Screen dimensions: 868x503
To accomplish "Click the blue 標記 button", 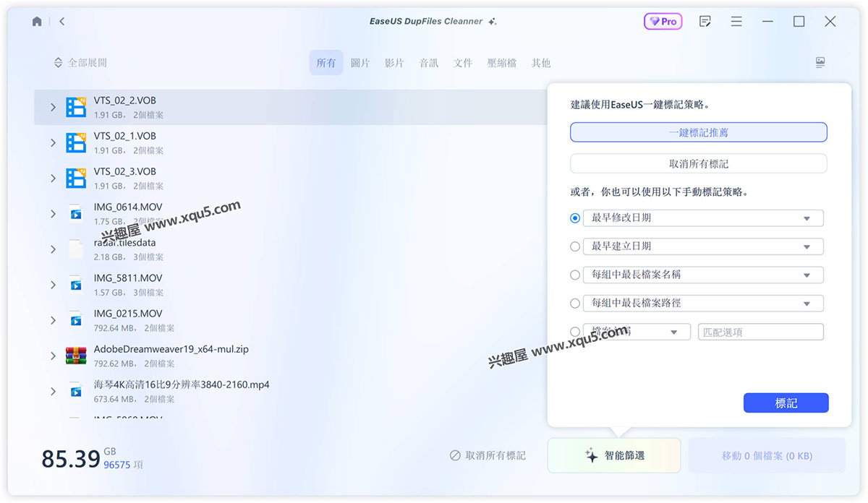I will tap(786, 403).
